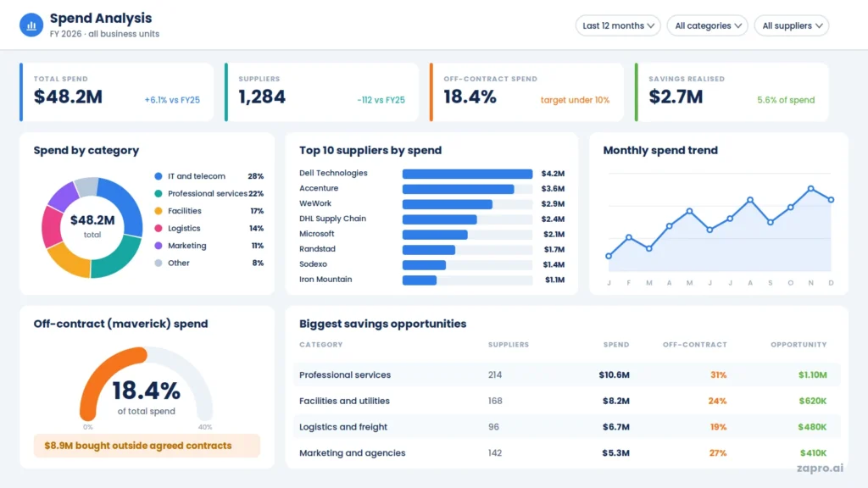Click the '$8.9M bought outside agreed contracts' banner

(x=147, y=446)
